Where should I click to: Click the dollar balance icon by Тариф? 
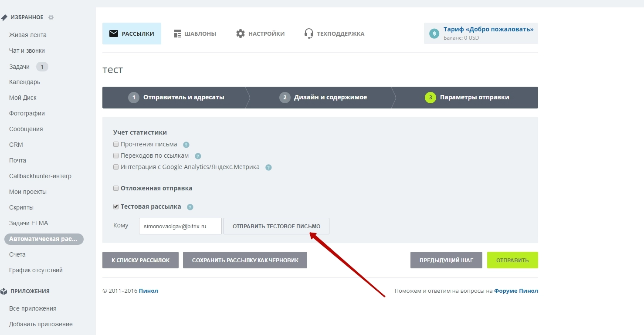coord(434,34)
